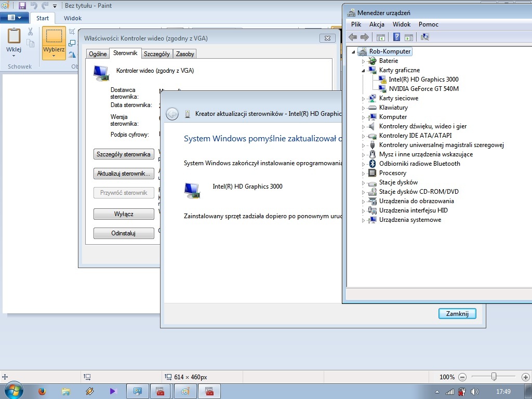
Task: Click the Cut scissors icon in Paint
Action: pos(31,32)
